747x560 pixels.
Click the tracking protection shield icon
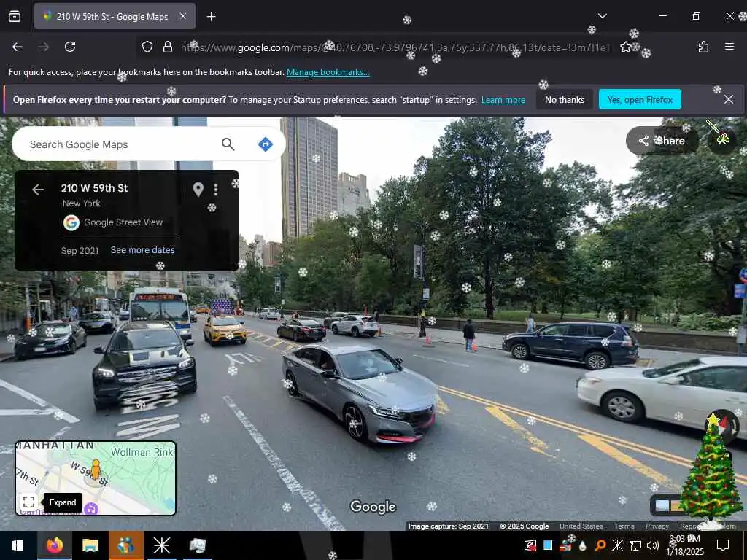pos(147,47)
